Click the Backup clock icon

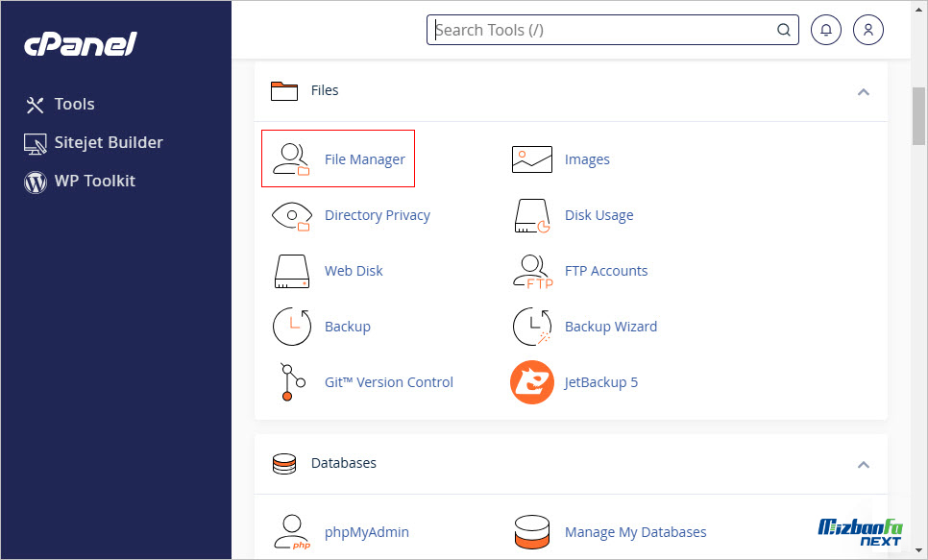[292, 327]
